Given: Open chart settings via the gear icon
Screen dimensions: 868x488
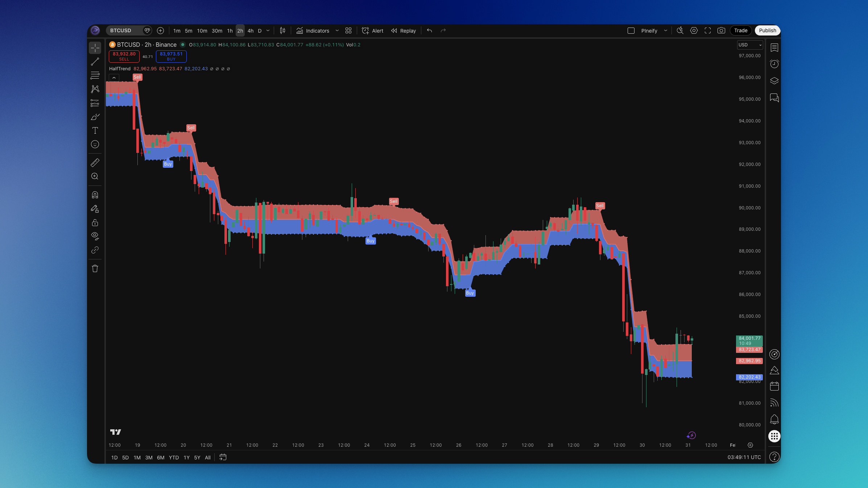Looking at the screenshot, I should click(x=694, y=30).
